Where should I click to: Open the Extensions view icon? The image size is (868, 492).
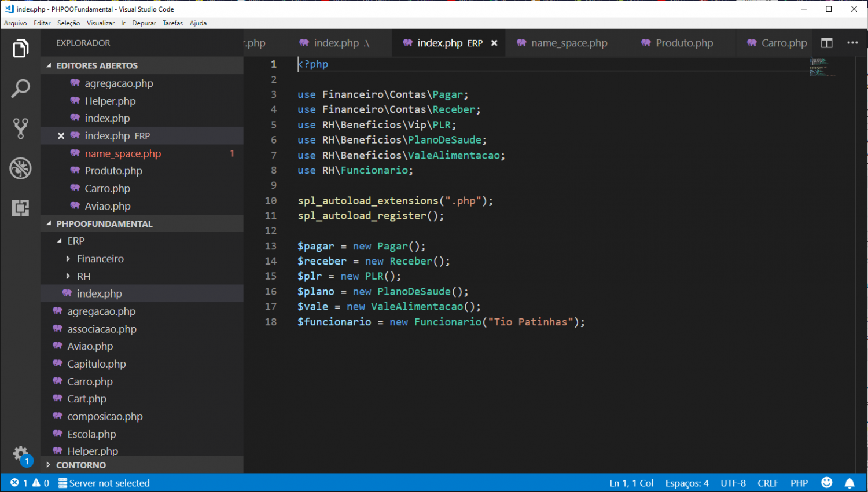20,208
